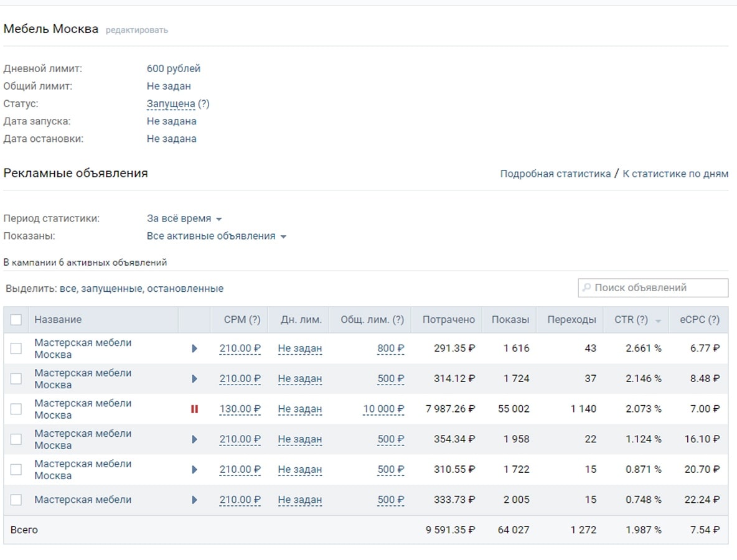Expand the "Все активные объявления" filter dropdown

[x=216, y=236]
